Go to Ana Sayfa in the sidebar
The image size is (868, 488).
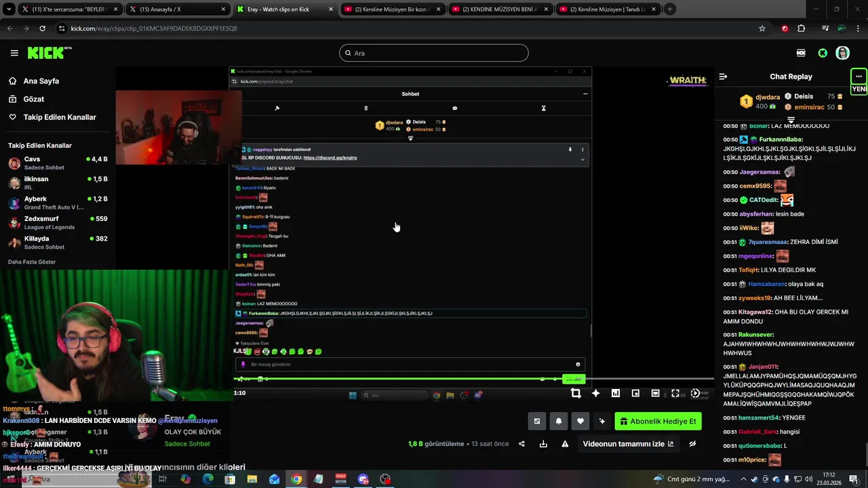tap(41, 81)
